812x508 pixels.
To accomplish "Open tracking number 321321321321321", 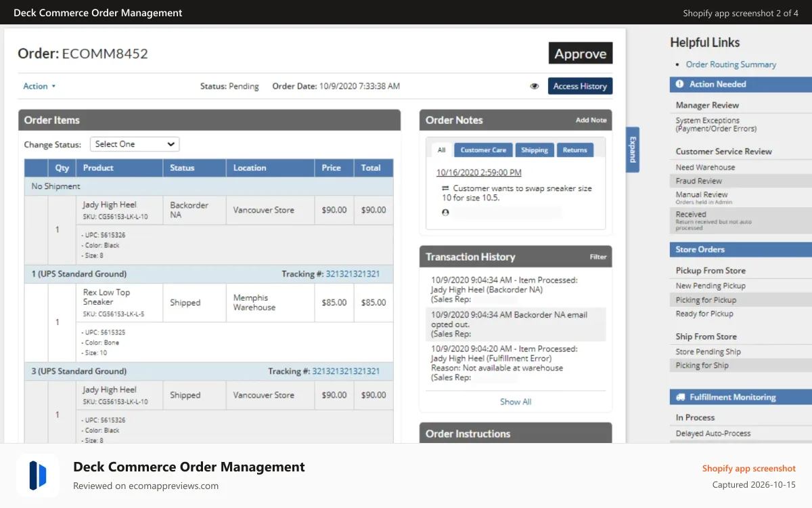I will pyautogui.click(x=346, y=371).
